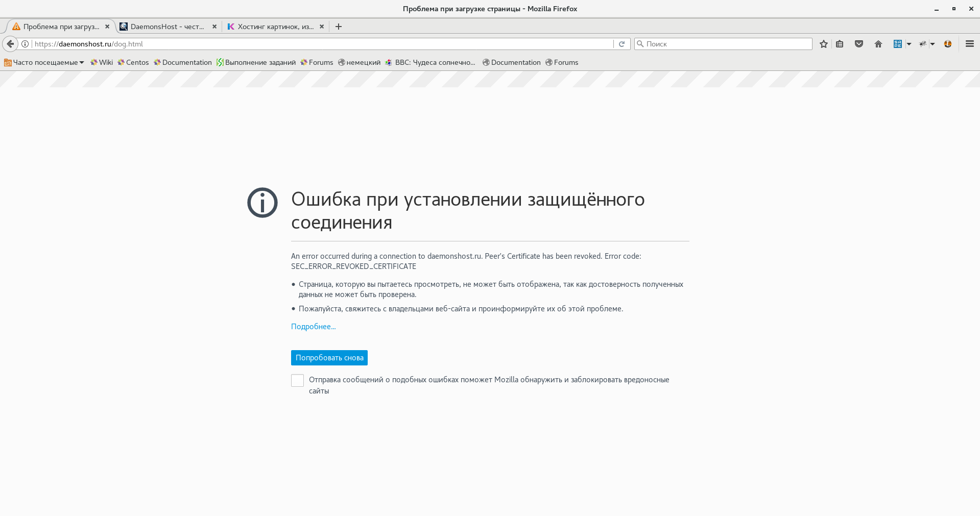Open 'BBC: Чудеса солнечно...' bookmark
The width and height of the screenshot is (980, 516).
click(431, 62)
